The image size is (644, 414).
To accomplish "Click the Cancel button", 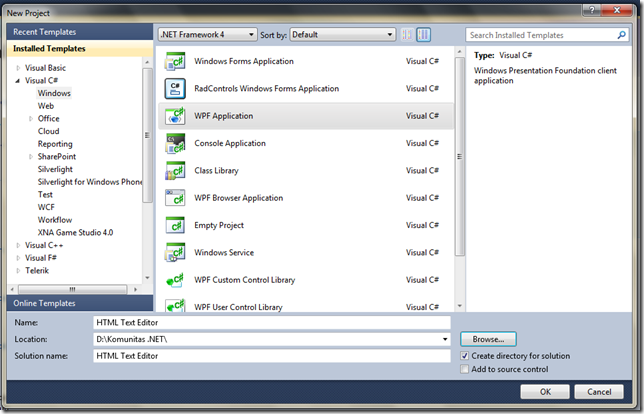I will [x=599, y=392].
